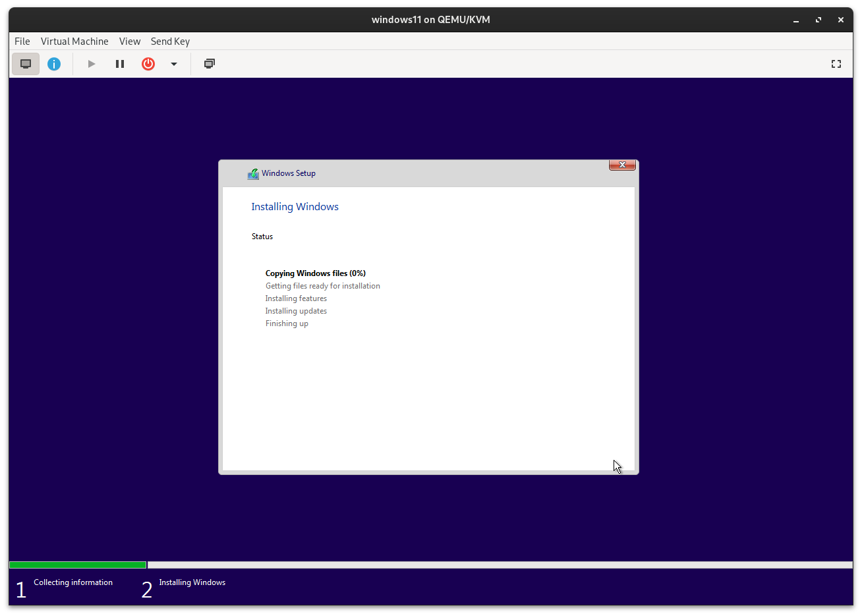Click "Copying Windows files (0%)" status line
The width and height of the screenshot is (862, 616).
316,273
